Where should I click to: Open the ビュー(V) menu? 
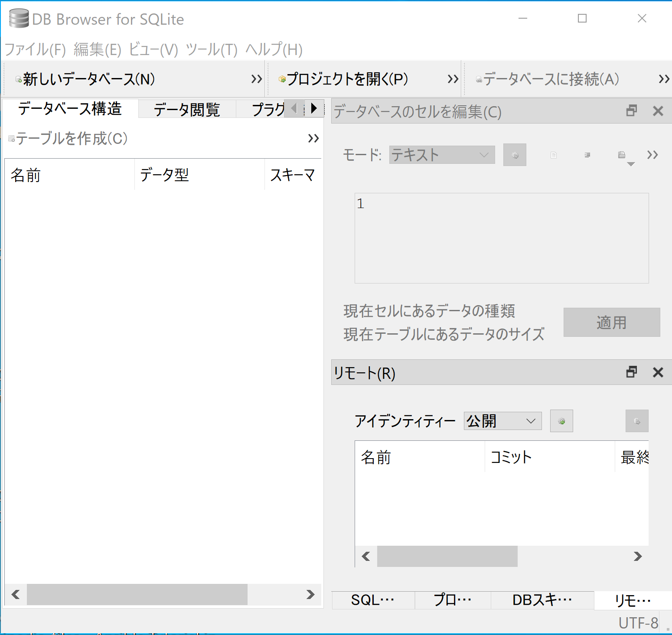[153, 49]
